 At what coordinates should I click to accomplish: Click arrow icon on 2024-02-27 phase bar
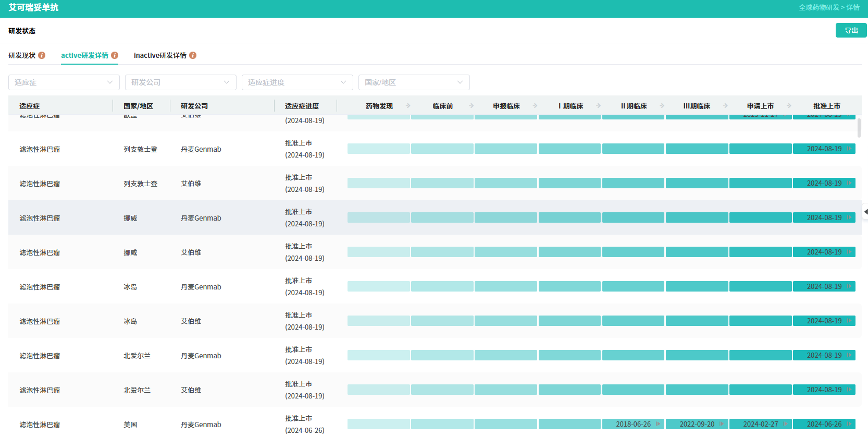(x=785, y=424)
